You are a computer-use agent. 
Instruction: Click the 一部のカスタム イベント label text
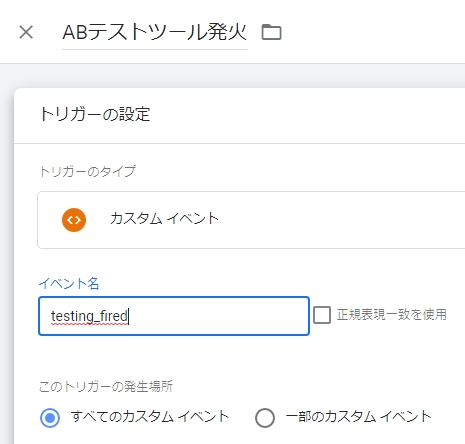tap(359, 417)
